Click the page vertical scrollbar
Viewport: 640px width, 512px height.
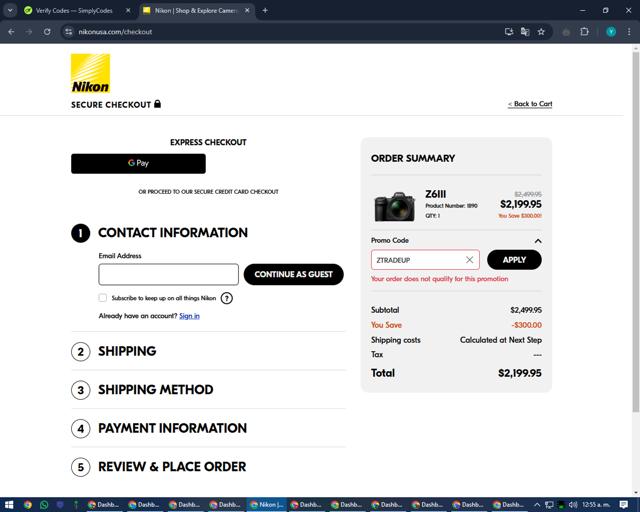tap(636, 232)
